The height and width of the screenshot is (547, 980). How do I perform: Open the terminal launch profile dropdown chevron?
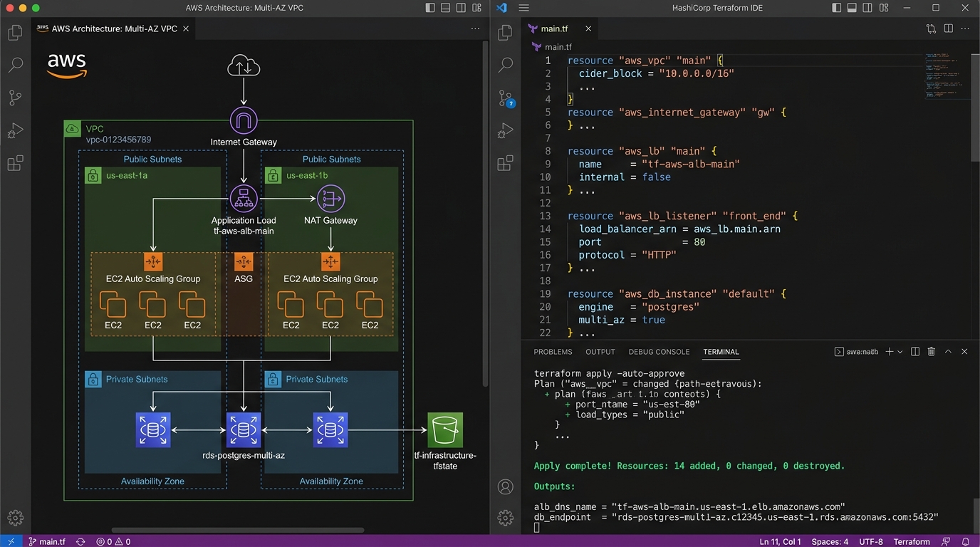pyautogui.click(x=900, y=352)
